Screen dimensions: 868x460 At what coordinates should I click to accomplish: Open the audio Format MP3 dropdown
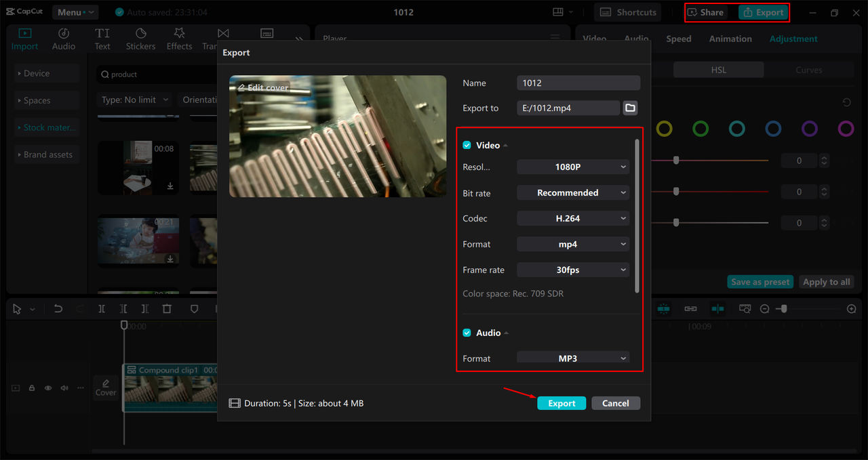[573, 358]
